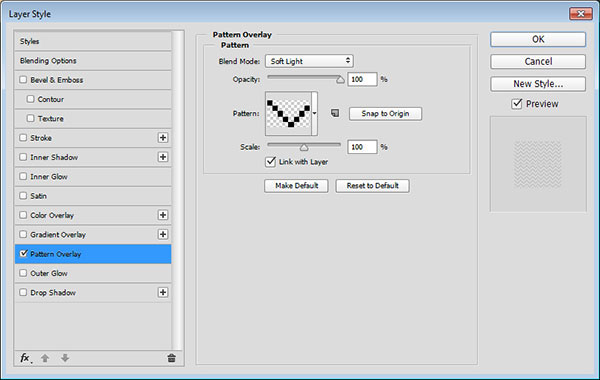Toggle the Link with Layer checkbox

(x=271, y=161)
